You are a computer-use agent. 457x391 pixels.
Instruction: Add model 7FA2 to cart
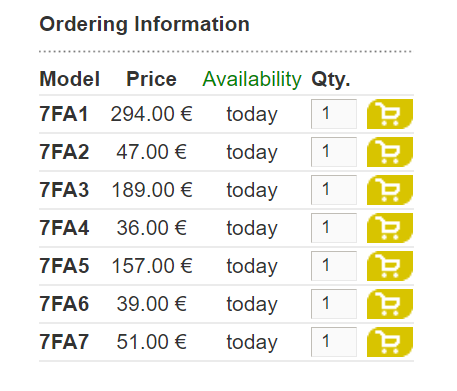pyautogui.click(x=390, y=152)
